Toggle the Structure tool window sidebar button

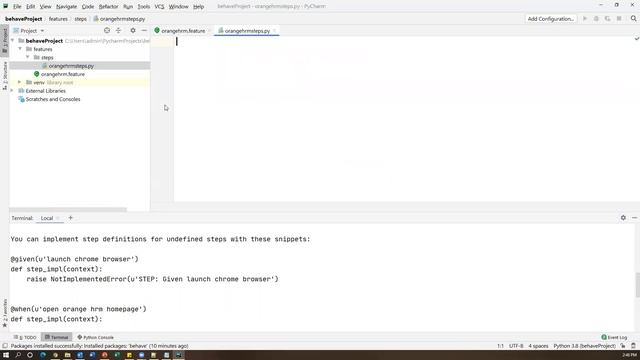(x=5, y=76)
